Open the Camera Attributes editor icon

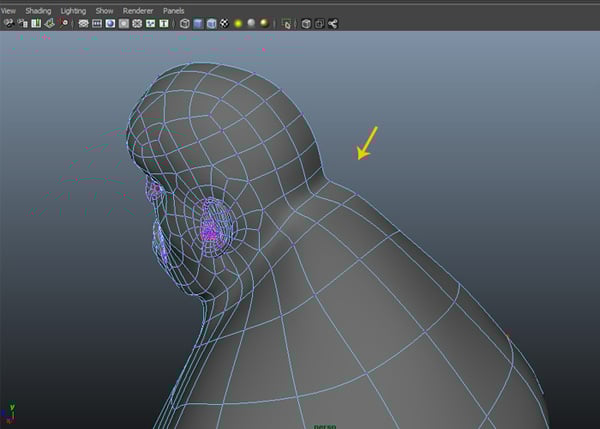[20, 23]
